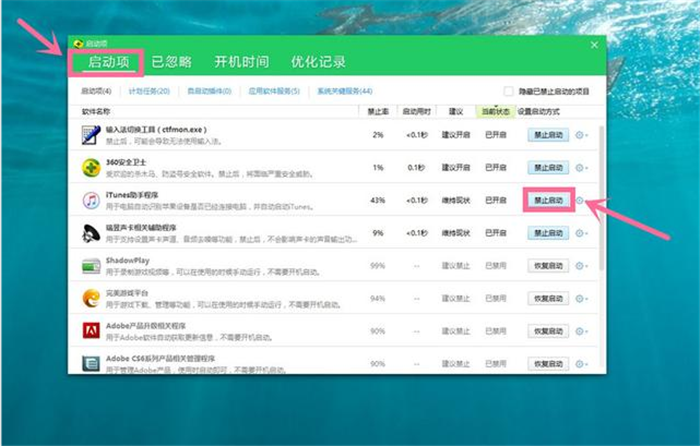Open the 开机时间 tab
Screen dimensions: 700x446
click(242, 62)
